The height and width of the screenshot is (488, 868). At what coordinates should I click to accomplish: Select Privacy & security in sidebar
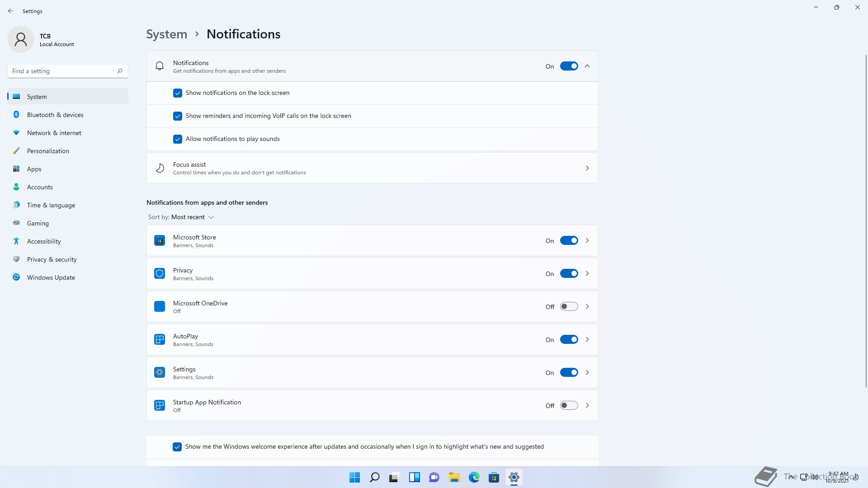[68, 259]
